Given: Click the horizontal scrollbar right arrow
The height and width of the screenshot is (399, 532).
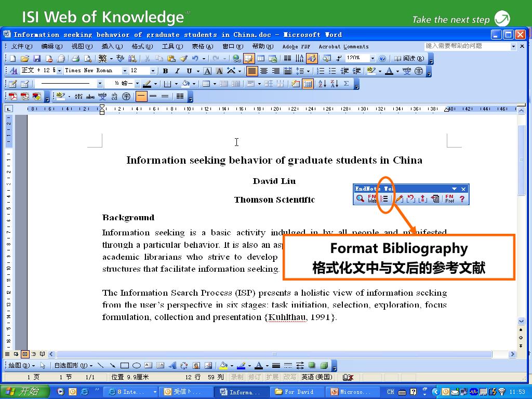Looking at the screenshot, I should pos(512,354).
